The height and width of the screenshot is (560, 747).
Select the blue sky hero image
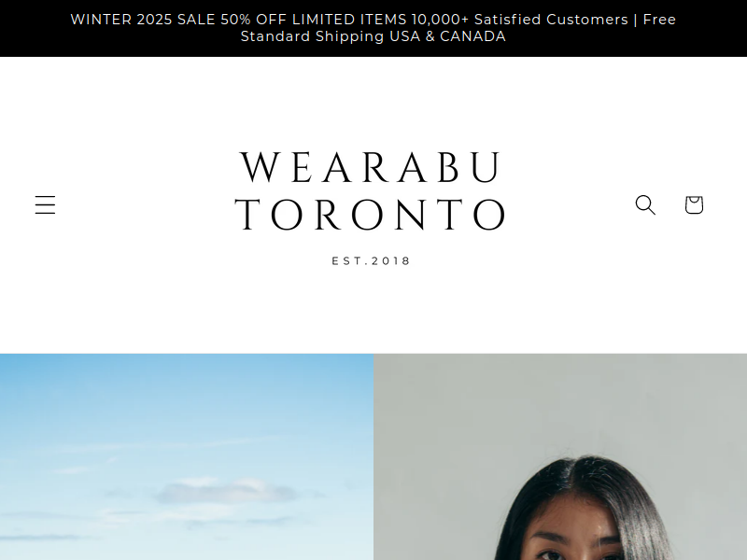[x=187, y=456]
